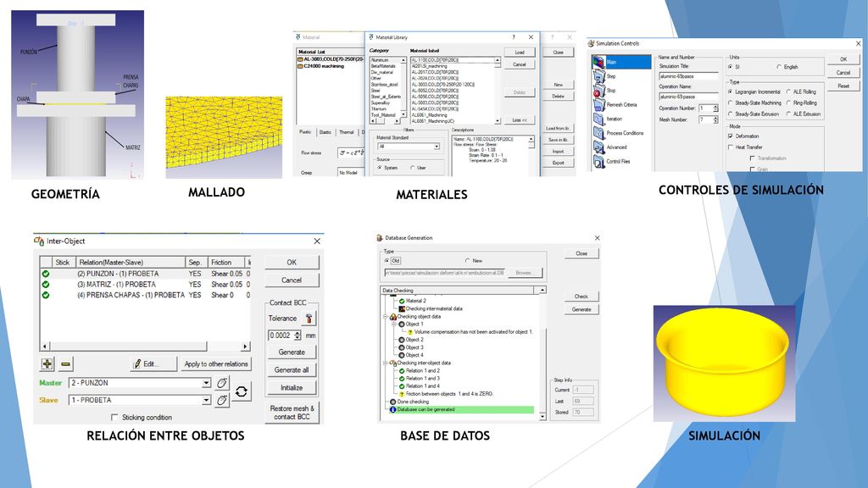Click the C24000 machining material icon
Screen dimensions: 868x488
pyautogui.click(x=300, y=66)
